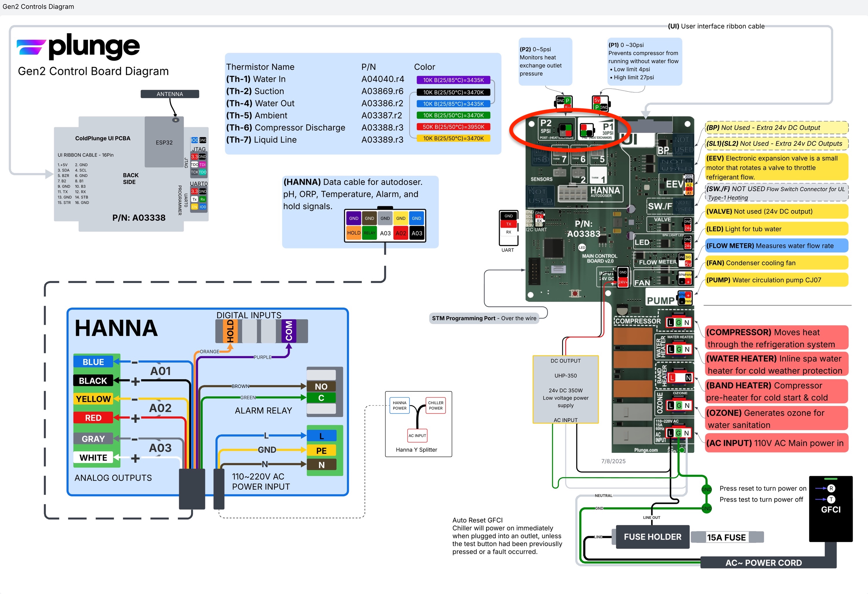
Task: Click the (P2) 0~5psi pressure note
Action: point(545,62)
